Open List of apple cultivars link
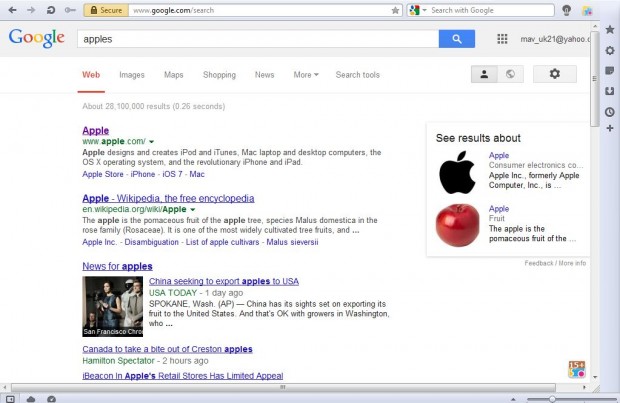The width and height of the screenshot is (620, 403). click(222, 242)
